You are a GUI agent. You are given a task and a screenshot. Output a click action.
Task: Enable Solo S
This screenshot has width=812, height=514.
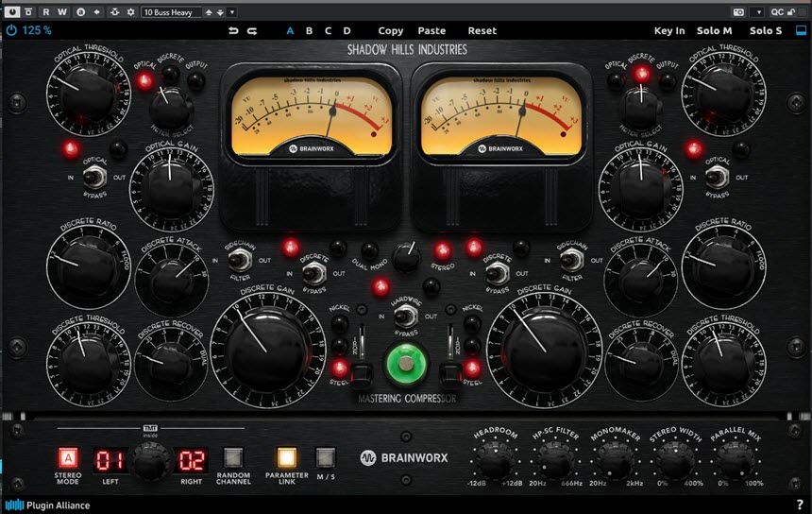pyautogui.click(x=766, y=31)
